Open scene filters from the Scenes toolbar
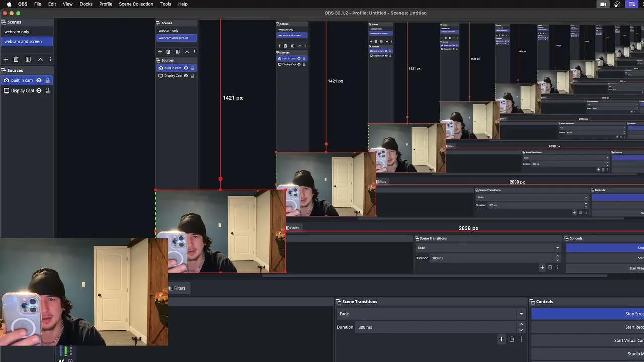The width and height of the screenshot is (644, 362). (x=28, y=59)
